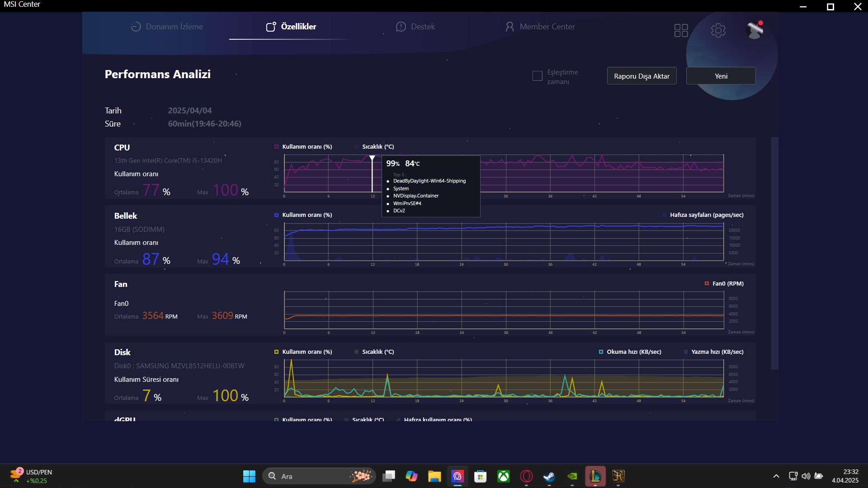Open NVIDIA app taskbar icon
868x488 pixels.
click(572, 476)
